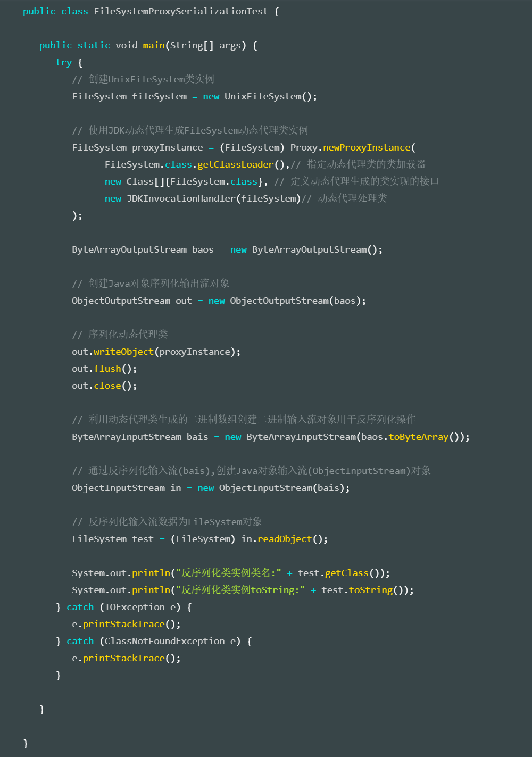Click the getClassLoader method call
Screen dimensions: 532x757
point(235,164)
